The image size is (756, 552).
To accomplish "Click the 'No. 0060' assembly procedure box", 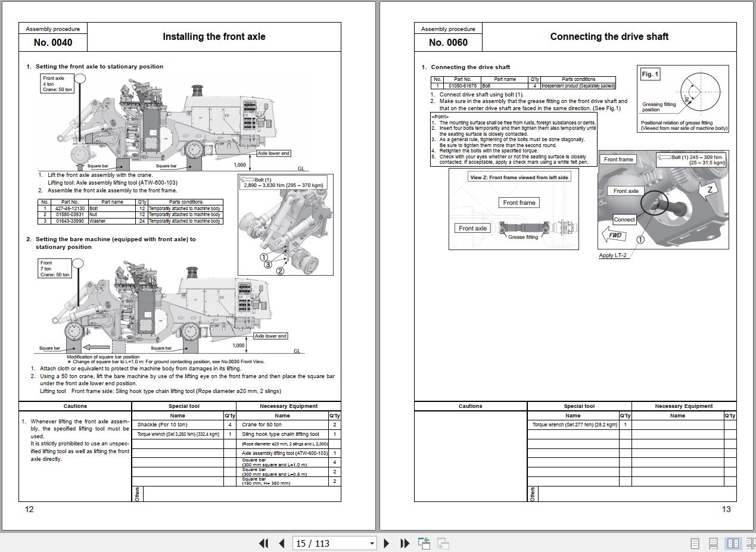I will [x=448, y=42].
